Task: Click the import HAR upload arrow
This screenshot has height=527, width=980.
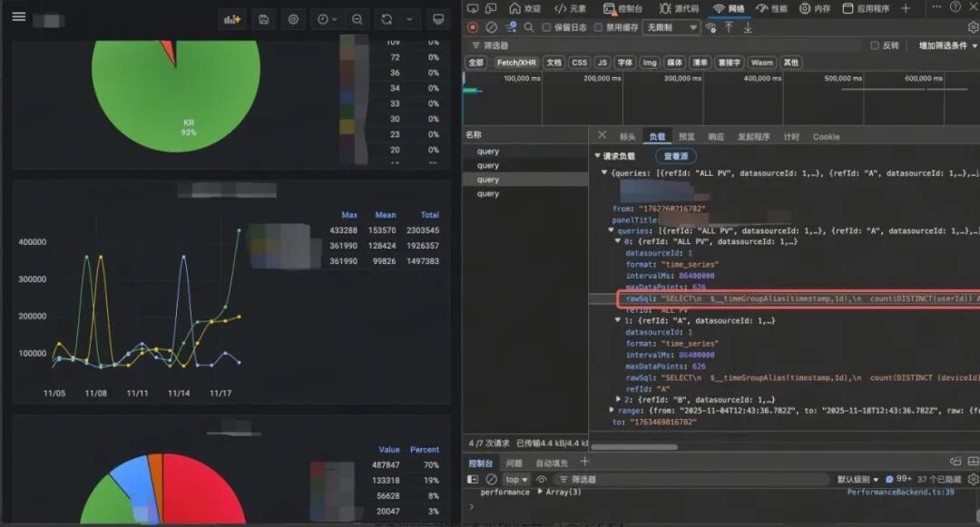Action: pyautogui.click(x=729, y=27)
